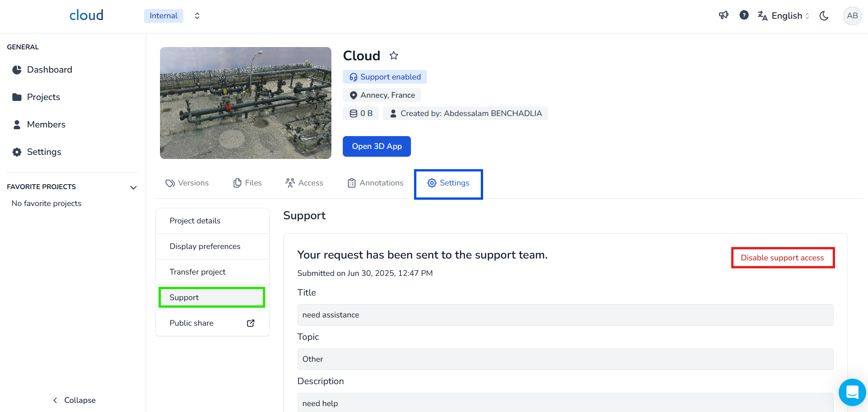
Task: Collapse the Favorite Projects section
Action: click(133, 187)
